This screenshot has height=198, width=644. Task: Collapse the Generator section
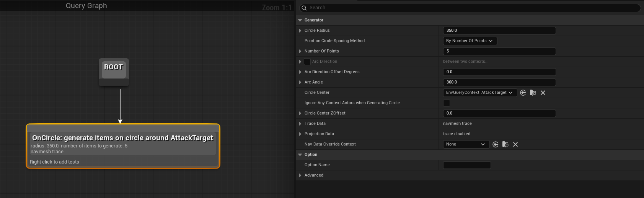point(300,20)
